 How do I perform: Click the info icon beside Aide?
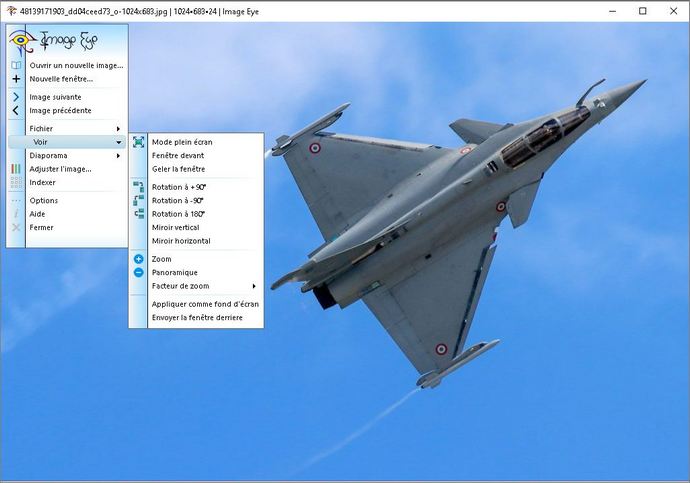[x=16, y=214]
